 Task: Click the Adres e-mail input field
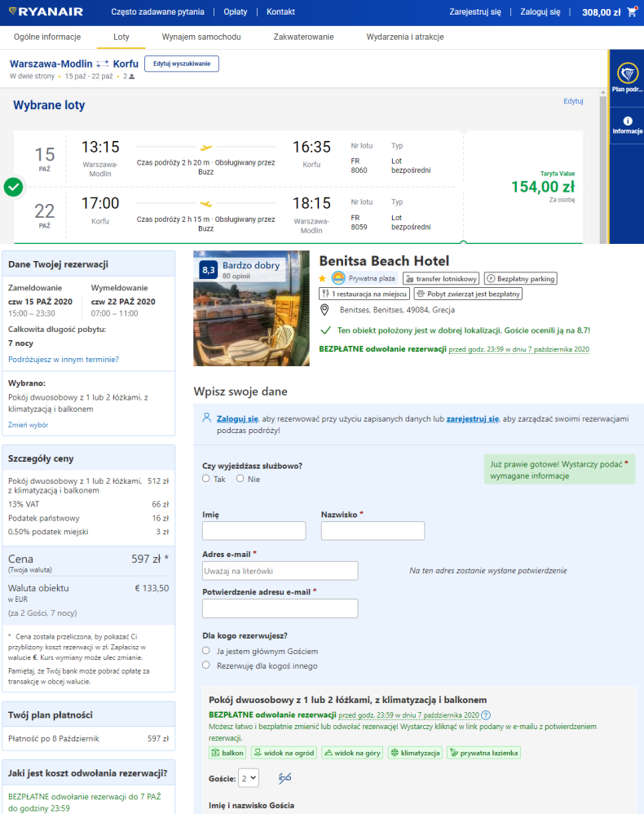click(x=280, y=570)
